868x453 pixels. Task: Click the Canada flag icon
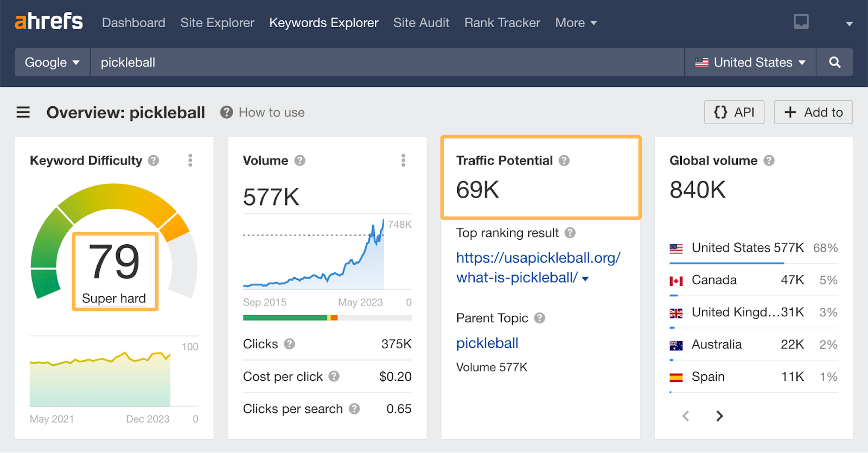(676, 281)
